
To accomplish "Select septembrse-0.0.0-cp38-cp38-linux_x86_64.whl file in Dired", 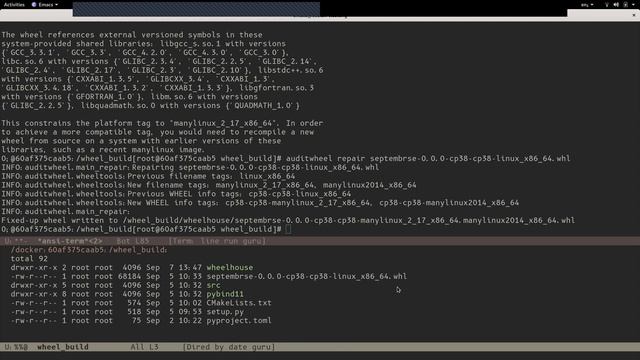I will [306, 276].
